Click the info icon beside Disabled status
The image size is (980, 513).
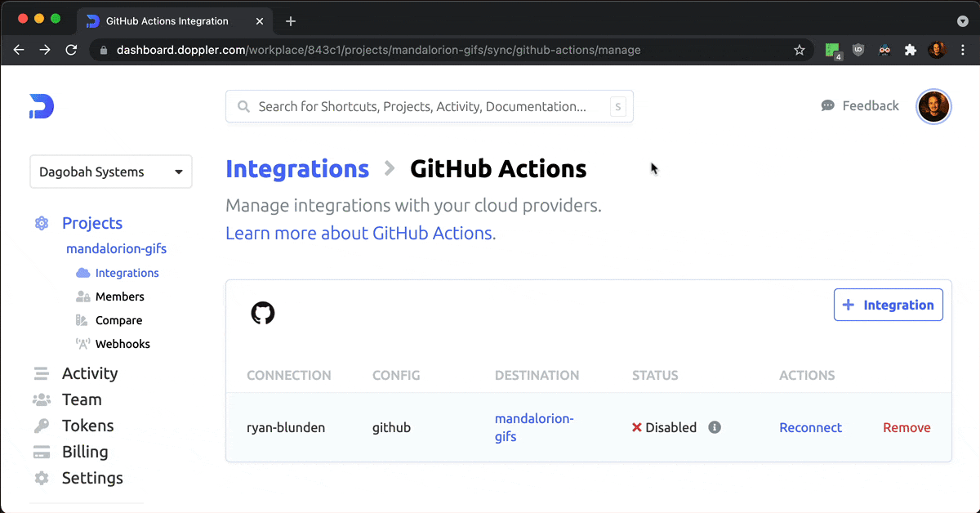pyautogui.click(x=715, y=427)
